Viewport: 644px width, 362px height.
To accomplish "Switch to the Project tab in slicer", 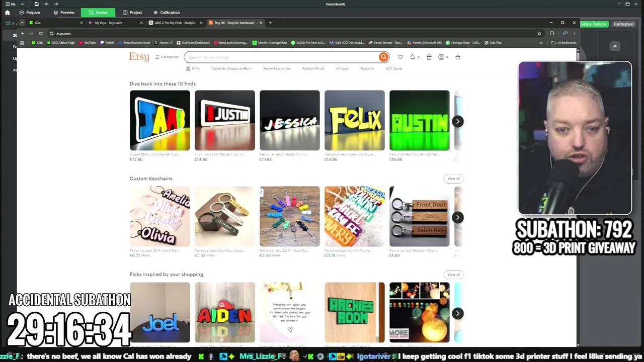I will pos(133,12).
